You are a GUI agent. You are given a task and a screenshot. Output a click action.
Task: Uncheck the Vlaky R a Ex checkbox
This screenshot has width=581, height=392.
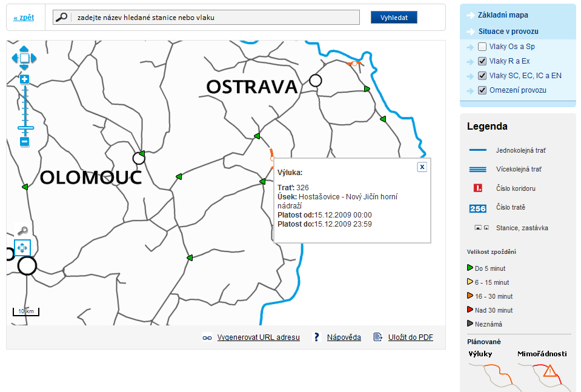pos(482,61)
